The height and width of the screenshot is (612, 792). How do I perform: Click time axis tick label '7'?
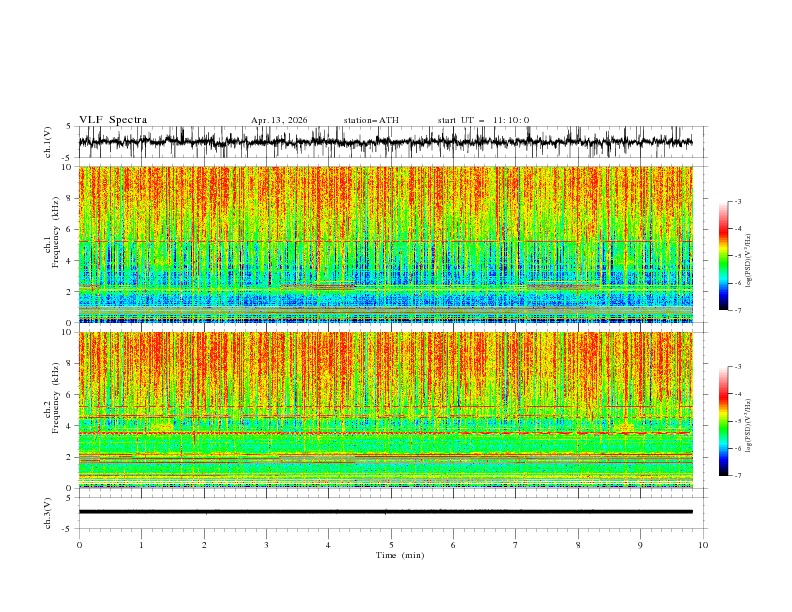(516, 545)
